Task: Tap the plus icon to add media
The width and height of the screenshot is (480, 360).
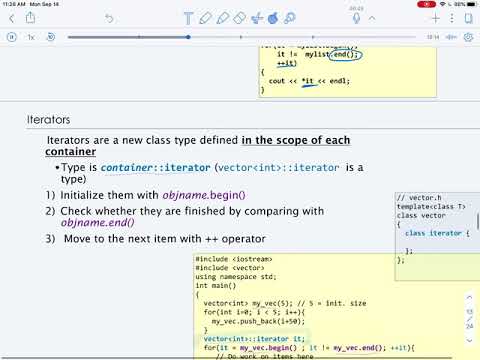Action: coord(436,18)
